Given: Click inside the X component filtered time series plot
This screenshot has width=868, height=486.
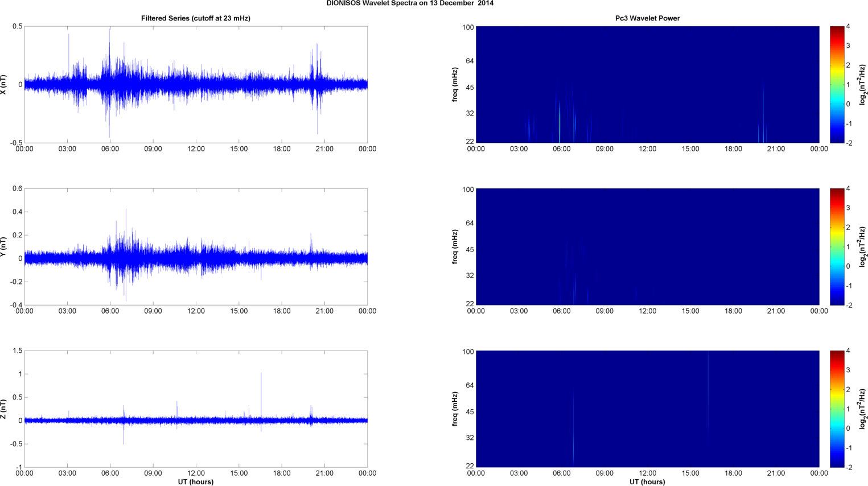Looking at the screenshot, I should (x=196, y=84).
